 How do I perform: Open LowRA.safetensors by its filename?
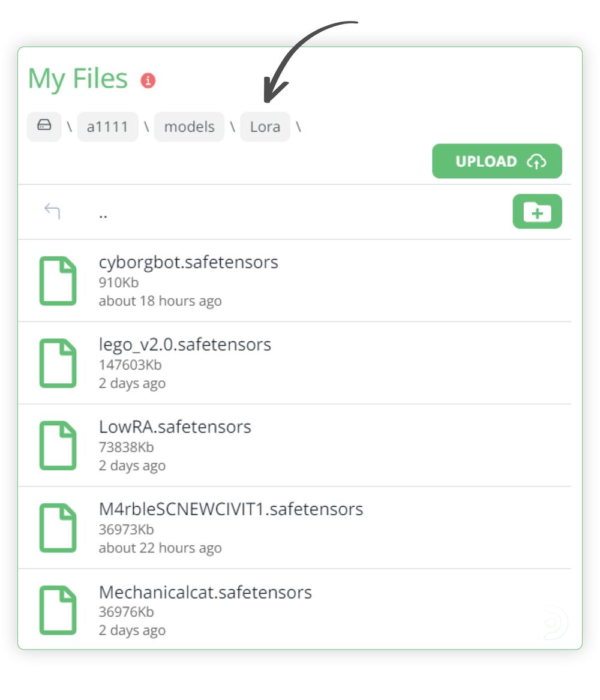point(175,427)
